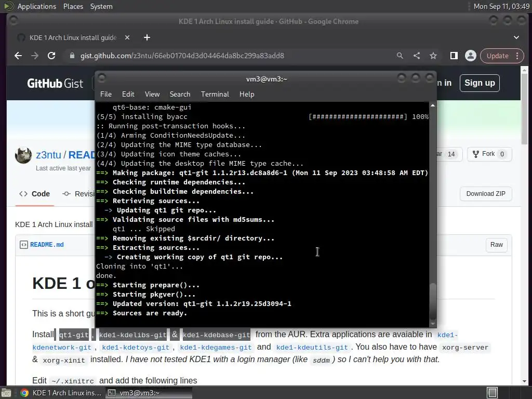532x399 pixels.
Task: Open kde1-kdetoys-git AUR link
Action: pyautogui.click(x=136, y=348)
